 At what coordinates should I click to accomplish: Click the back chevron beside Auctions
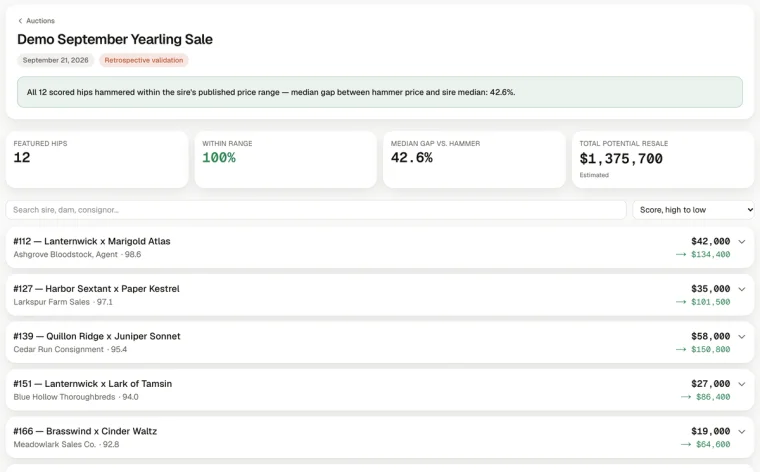[20, 21]
